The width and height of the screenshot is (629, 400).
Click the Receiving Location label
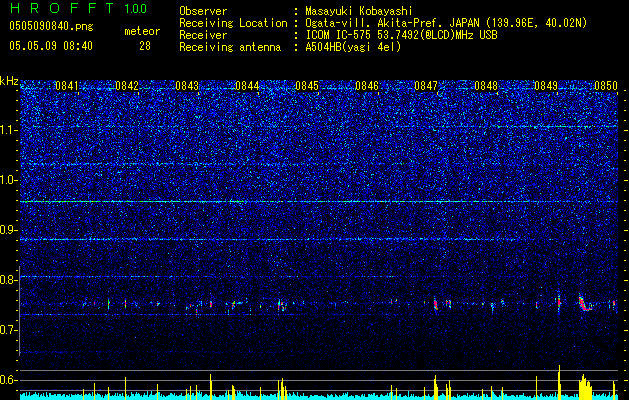click(233, 23)
